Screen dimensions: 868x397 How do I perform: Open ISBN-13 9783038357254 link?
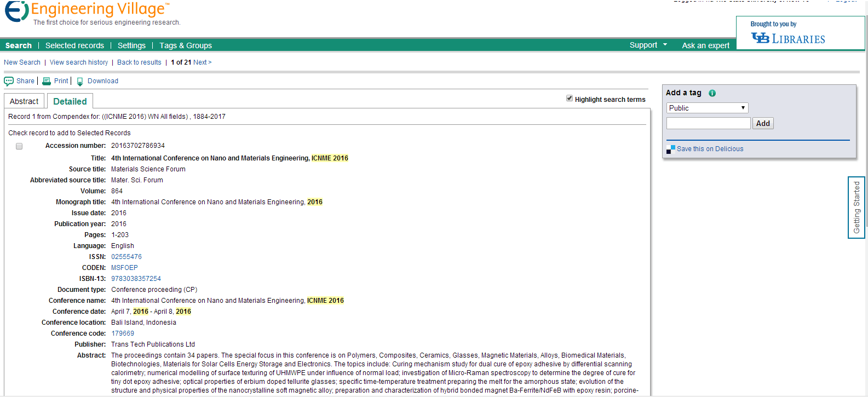click(x=136, y=279)
